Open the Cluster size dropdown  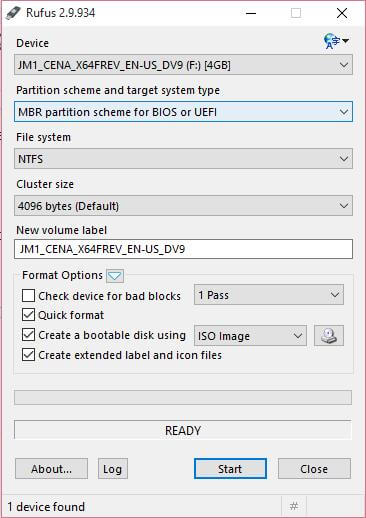(x=183, y=206)
